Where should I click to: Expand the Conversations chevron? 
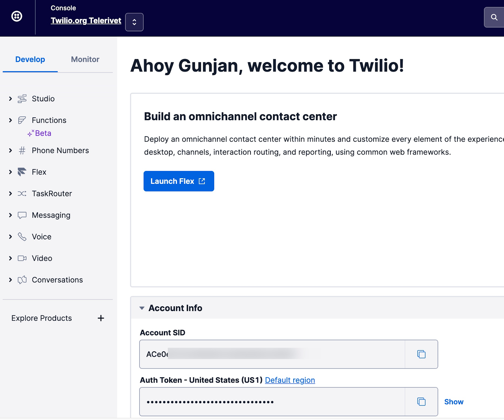tap(10, 280)
